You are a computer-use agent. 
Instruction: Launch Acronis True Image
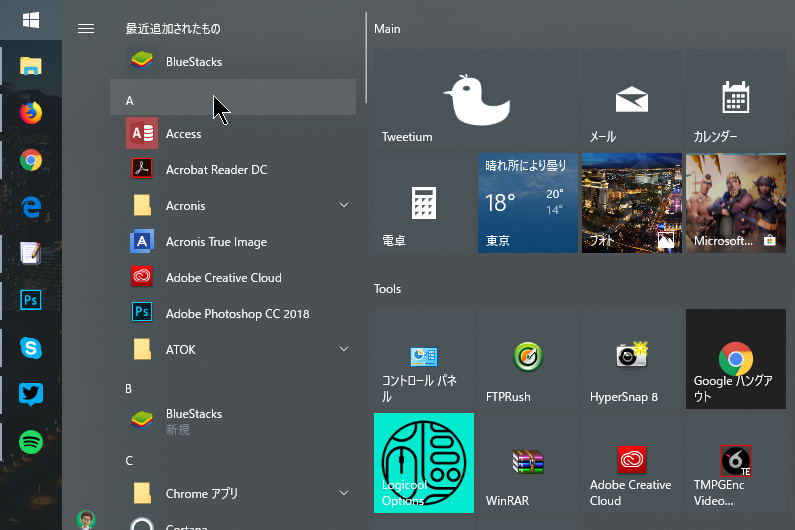[x=233, y=241]
